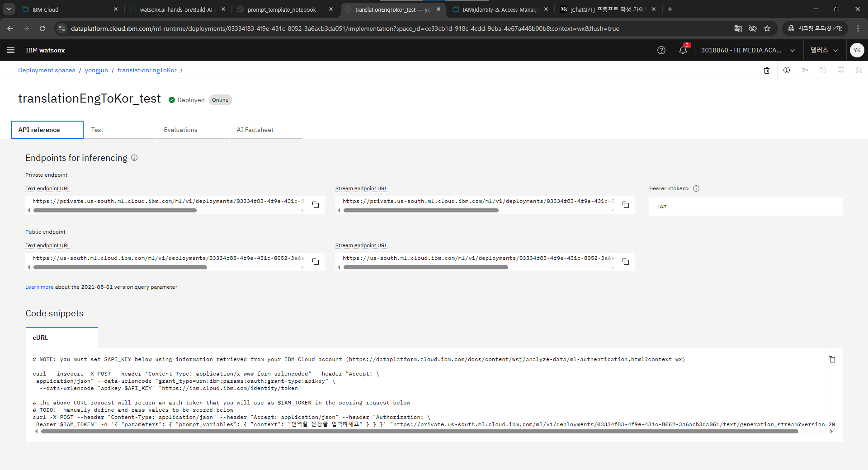The width and height of the screenshot is (868, 470).
Task: Click the code snippet scroll right arrow
Action: (831, 432)
